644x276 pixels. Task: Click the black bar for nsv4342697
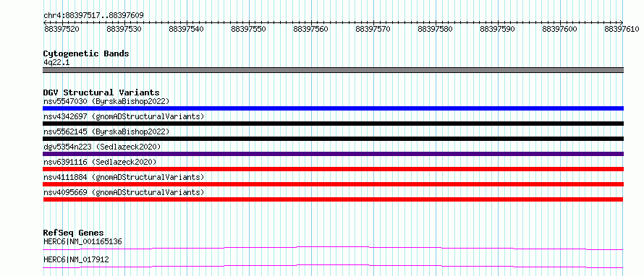coord(333,124)
